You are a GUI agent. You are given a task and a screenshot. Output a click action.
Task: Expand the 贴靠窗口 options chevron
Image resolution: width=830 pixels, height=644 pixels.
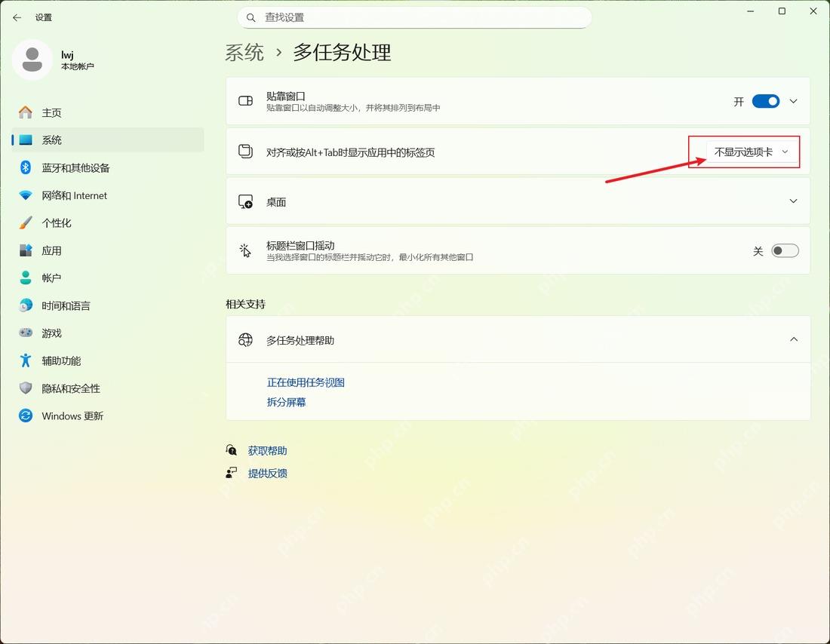[x=794, y=101]
